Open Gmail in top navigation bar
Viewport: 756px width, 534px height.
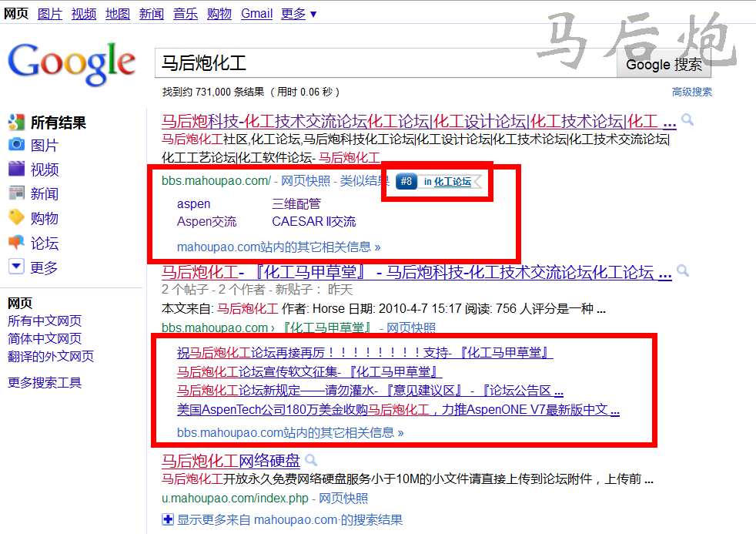pos(256,14)
